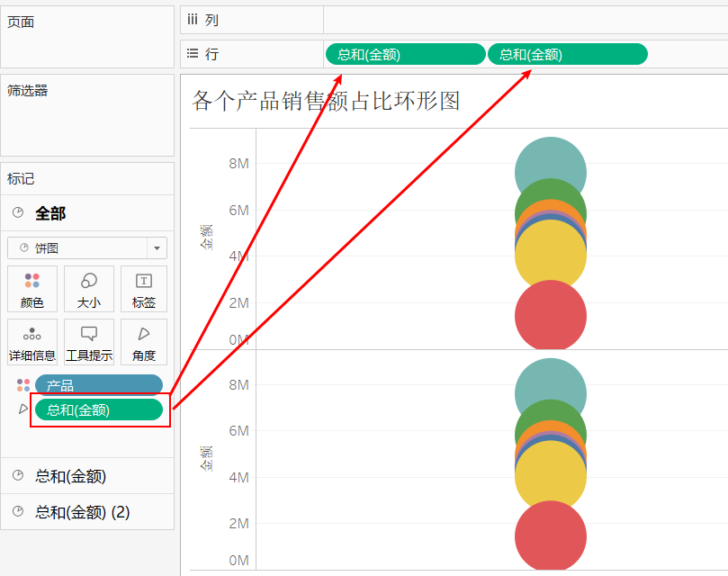728x576 pixels.
Task: Select the 全部 marks section header
Action: pos(50,213)
